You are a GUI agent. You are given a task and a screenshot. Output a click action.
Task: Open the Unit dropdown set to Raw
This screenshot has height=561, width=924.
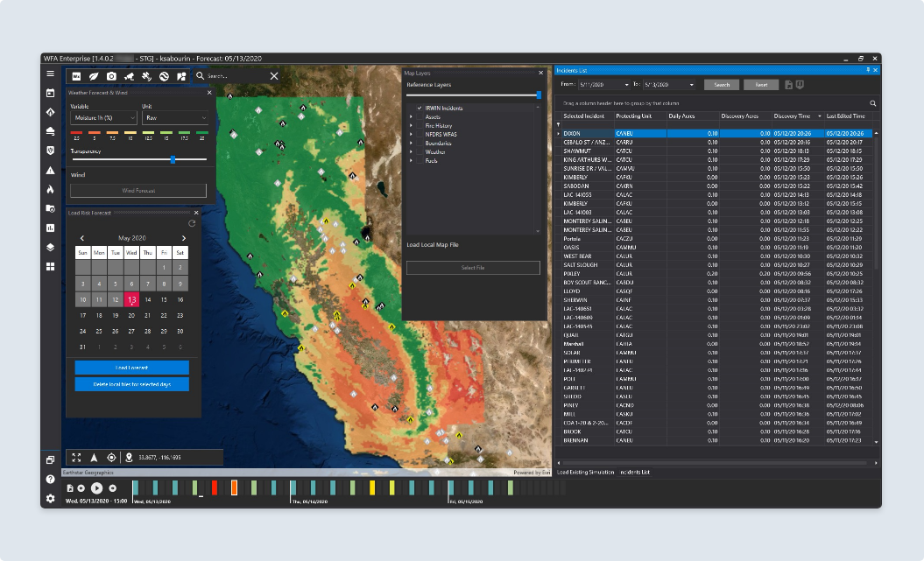click(173, 117)
